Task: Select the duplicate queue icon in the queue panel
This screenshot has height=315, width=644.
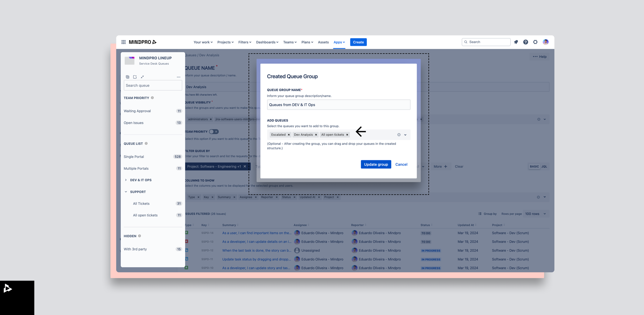Action: (127, 77)
